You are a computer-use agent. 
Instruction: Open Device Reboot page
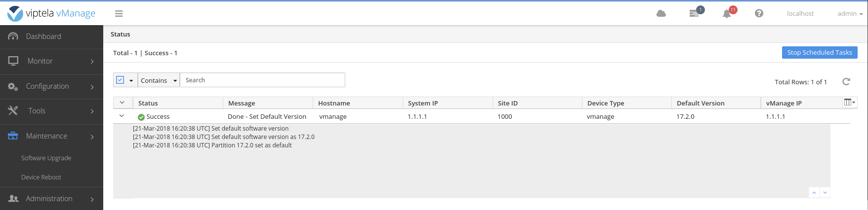[x=41, y=177]
